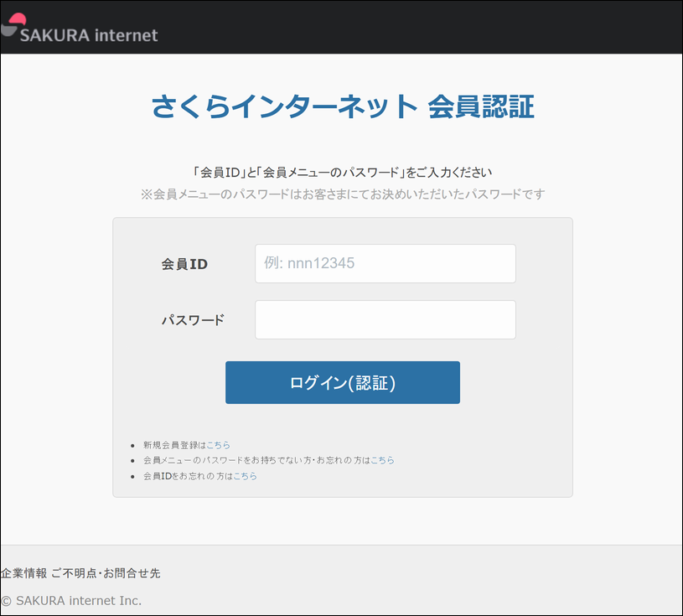This screenshot has width=683, height=616.
Task: Open the forgotten password こちら link
Action: (382, 460)
